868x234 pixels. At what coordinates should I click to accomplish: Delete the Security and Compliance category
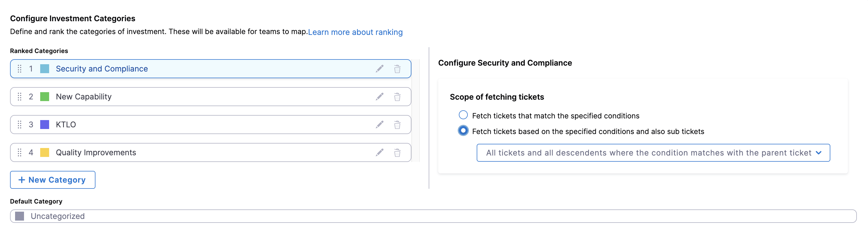[397, 69]
